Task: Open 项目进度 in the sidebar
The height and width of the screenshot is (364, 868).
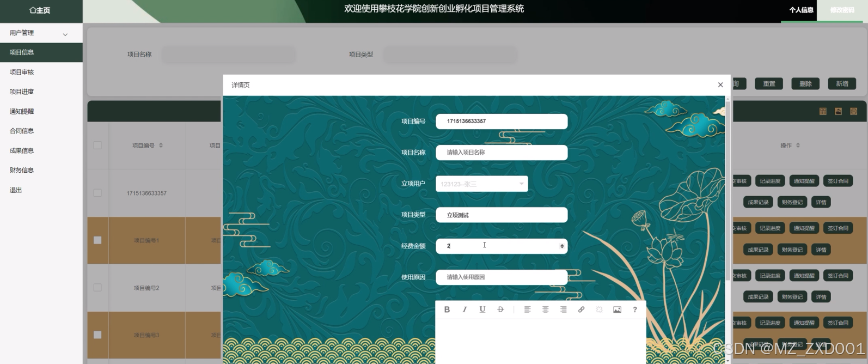Action: 41,92
